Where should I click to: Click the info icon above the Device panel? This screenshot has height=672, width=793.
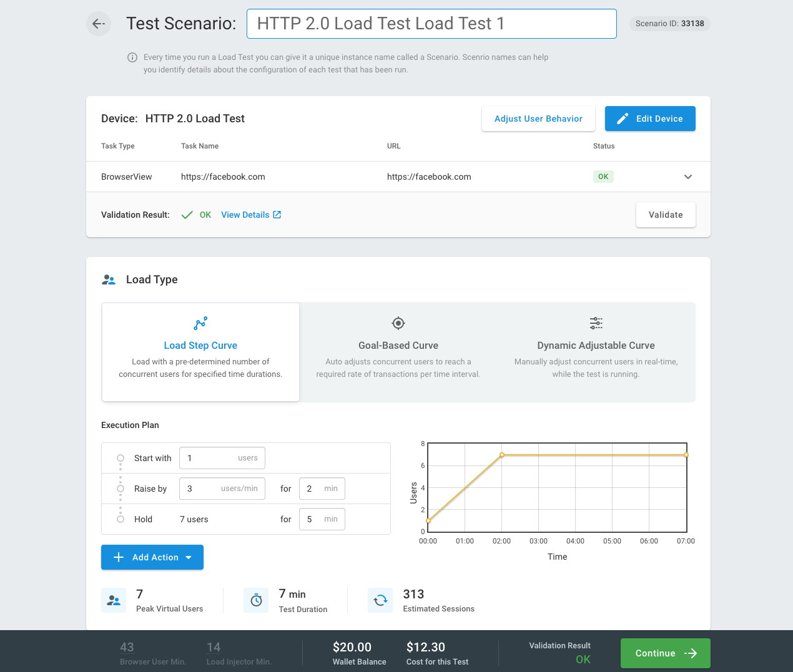(132, 57)
